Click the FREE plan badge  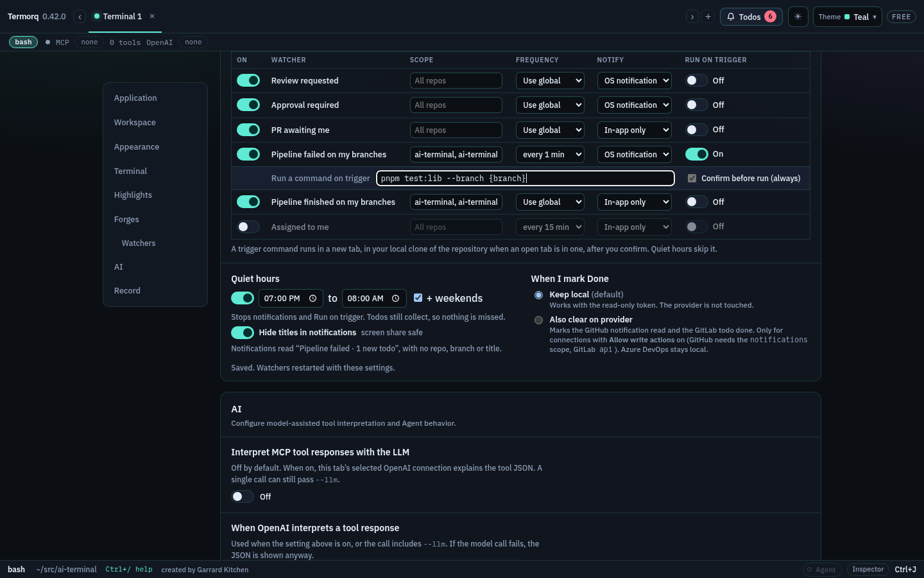(x=901, y=17)
